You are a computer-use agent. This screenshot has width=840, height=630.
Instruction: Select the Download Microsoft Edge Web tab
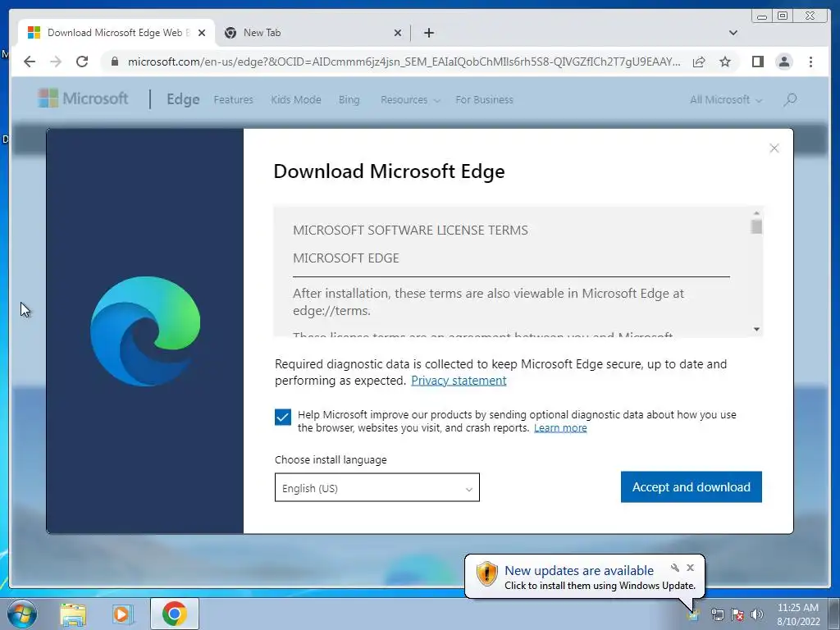click(x=116, y=33)
